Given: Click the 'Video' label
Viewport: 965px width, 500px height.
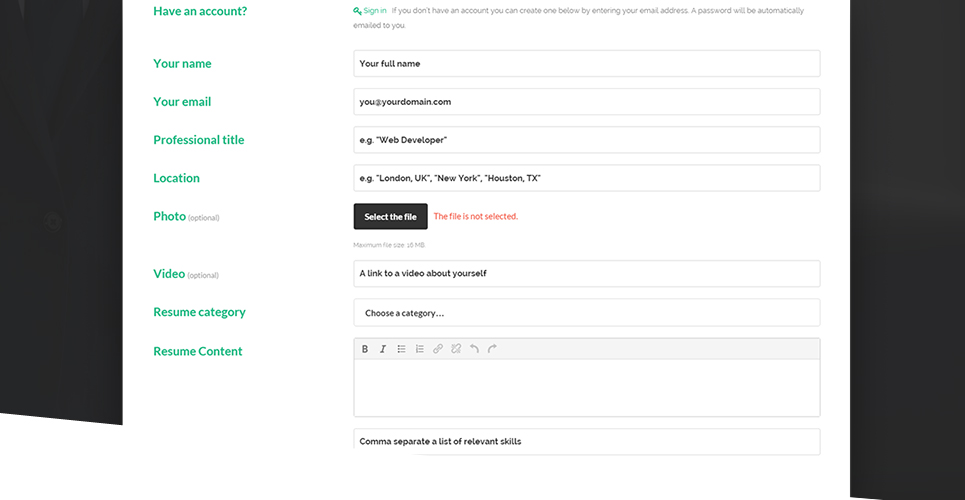Looking at the screenshot, I should pyautogui.click(x=169, y=274).
